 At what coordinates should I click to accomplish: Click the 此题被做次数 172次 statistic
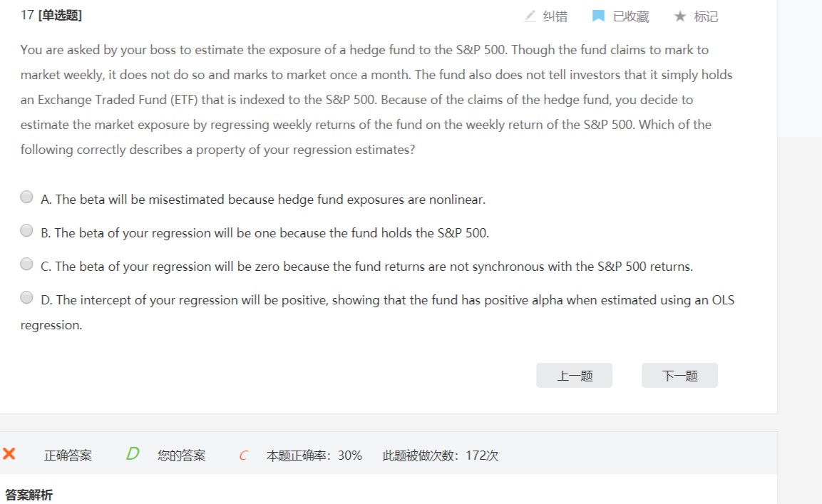(441, 456)
